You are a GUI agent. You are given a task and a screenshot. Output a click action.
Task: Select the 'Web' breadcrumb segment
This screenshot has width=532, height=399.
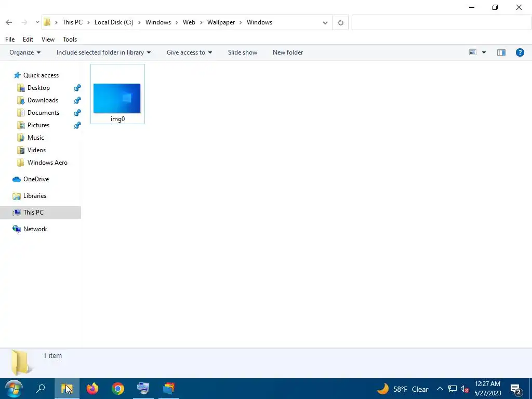click(189, 22)
